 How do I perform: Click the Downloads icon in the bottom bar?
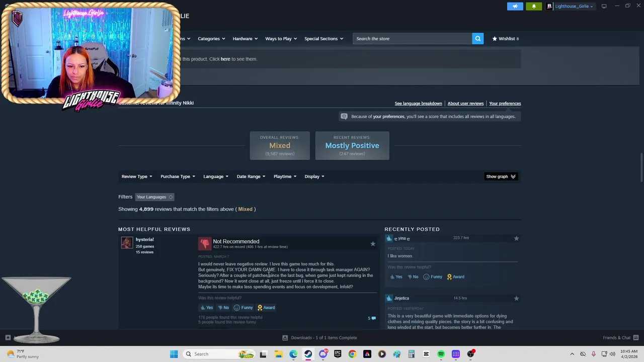[285, 338]
